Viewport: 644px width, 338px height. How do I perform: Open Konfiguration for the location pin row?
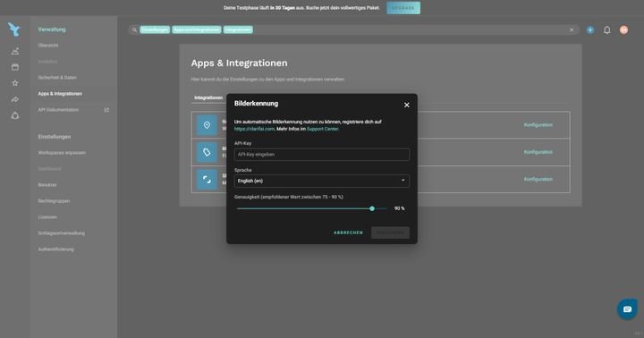pos(538,125)
